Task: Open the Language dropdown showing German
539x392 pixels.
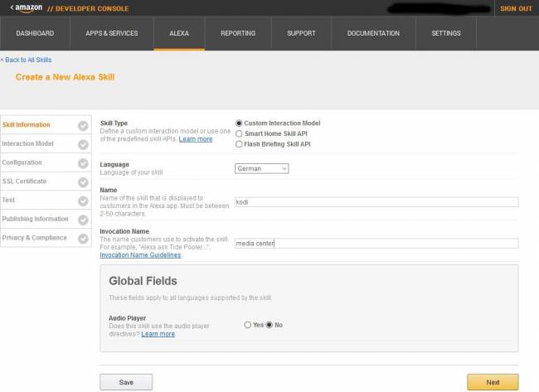Action: pos(261,168)
